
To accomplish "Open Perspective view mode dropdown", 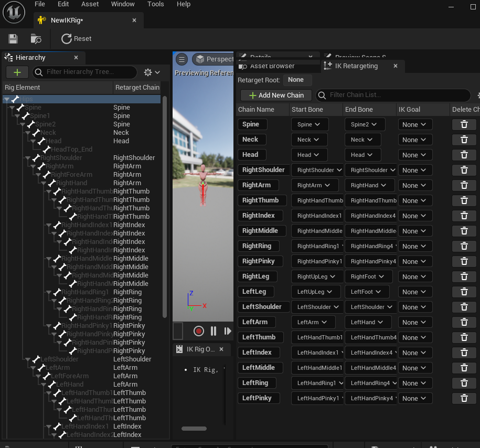I will tap(214, 59).
